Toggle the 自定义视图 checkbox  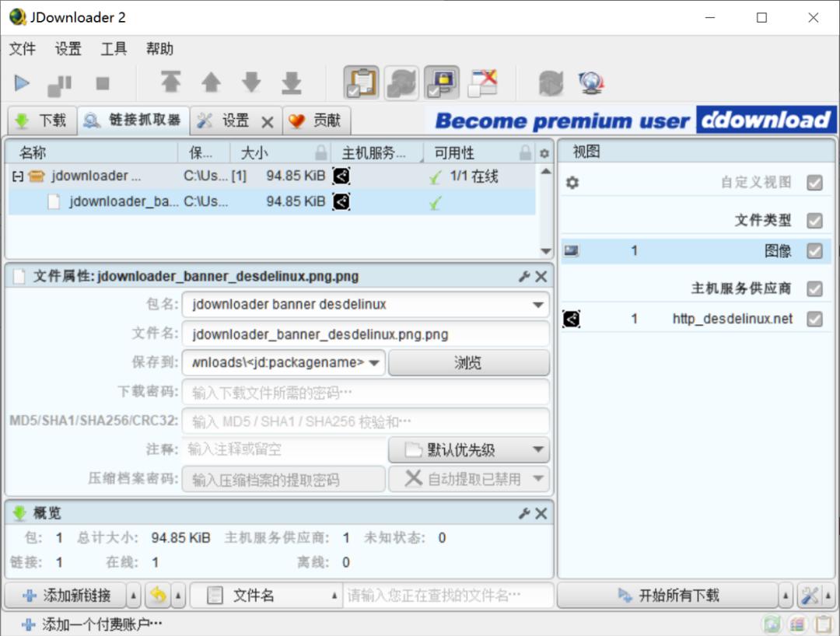coord(815,183)
